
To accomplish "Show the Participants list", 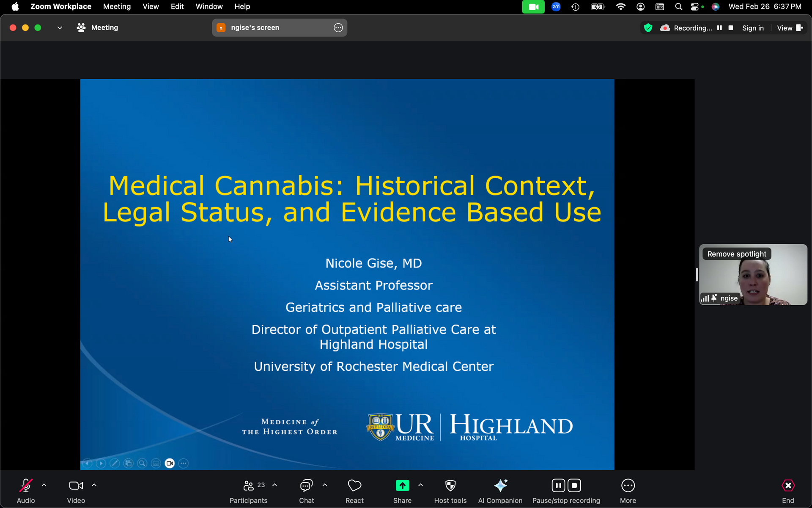I will [249, 486].
